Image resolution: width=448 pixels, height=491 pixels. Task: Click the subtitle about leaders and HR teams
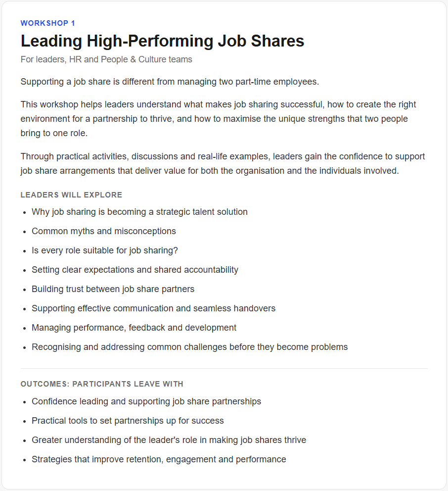tap(106, 59)
